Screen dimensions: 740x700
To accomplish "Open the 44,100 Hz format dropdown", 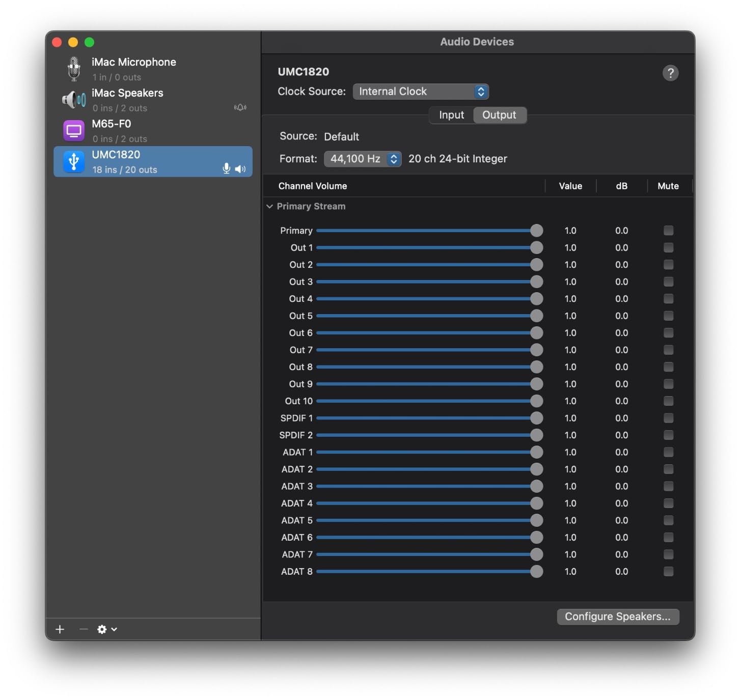I will coord(363,159).
